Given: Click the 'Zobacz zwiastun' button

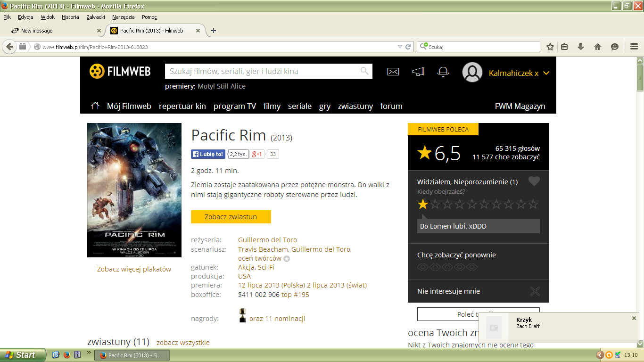Looking at the screenshot, I should click(231, 217).
